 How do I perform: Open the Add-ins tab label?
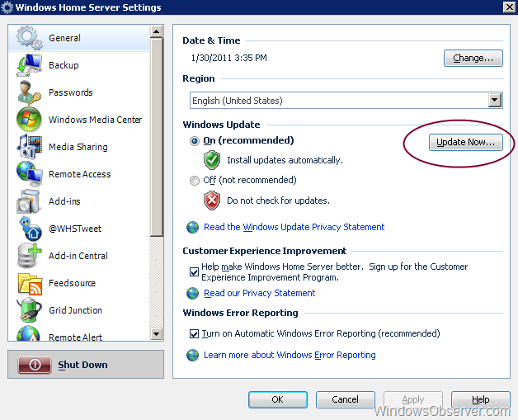(64, 201)
